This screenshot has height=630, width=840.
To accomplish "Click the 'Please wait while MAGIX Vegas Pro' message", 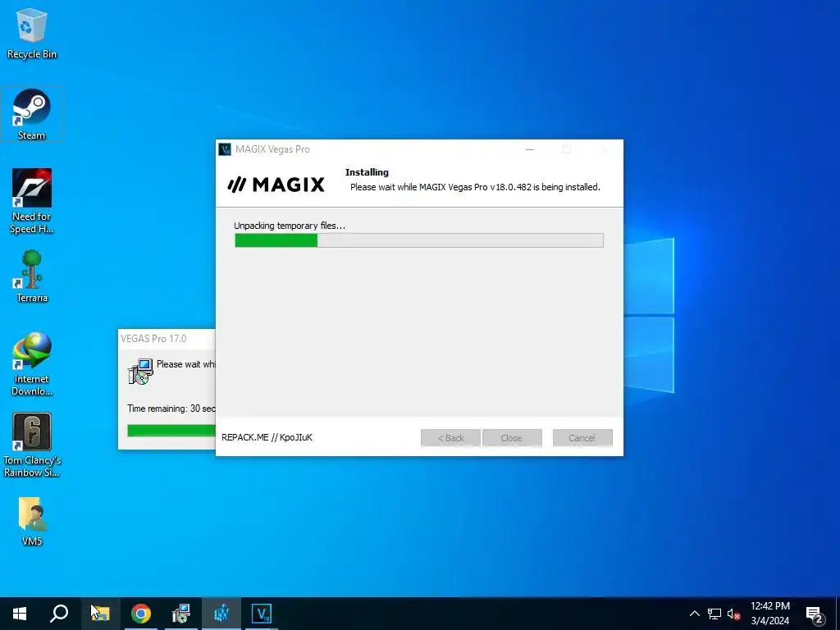I will tap(475, 187).
